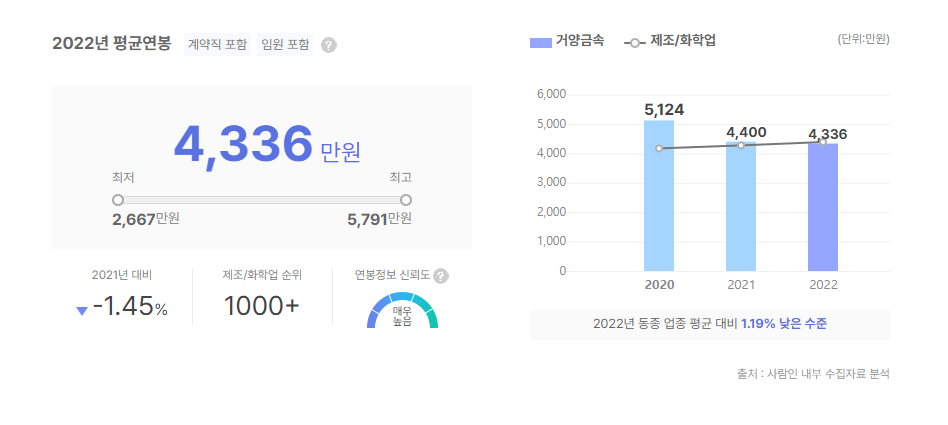
Task: Select the 임원 포함 tag
Action: point(285,45)
